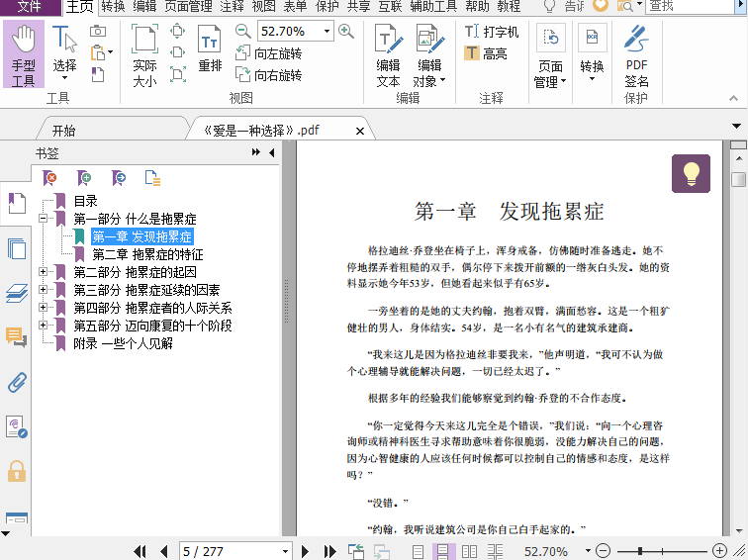Select bookmark 第二章 拖累症的特征
The width and height of the screenshot is (748, 560).
coord(147,254)
